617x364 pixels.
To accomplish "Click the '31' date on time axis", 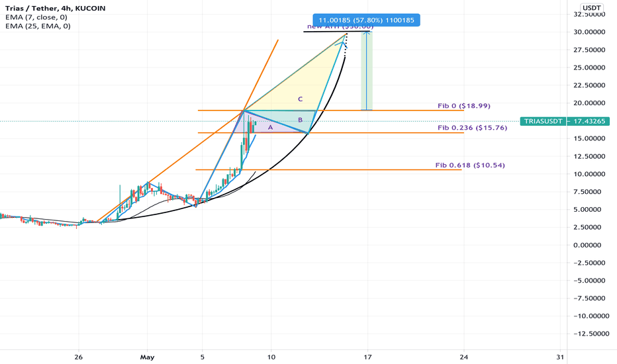I will point(560,357).
